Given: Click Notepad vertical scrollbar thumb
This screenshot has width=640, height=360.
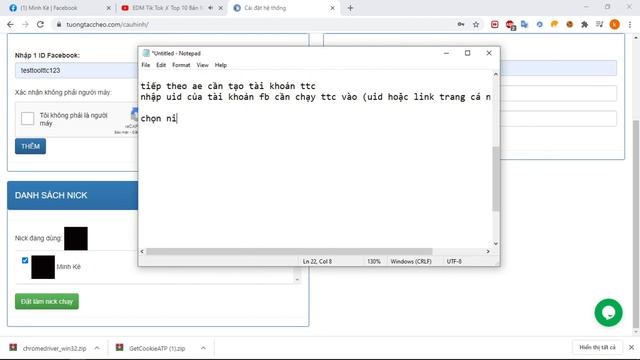Looking at the screenshot, I should (x=496, y=179).
